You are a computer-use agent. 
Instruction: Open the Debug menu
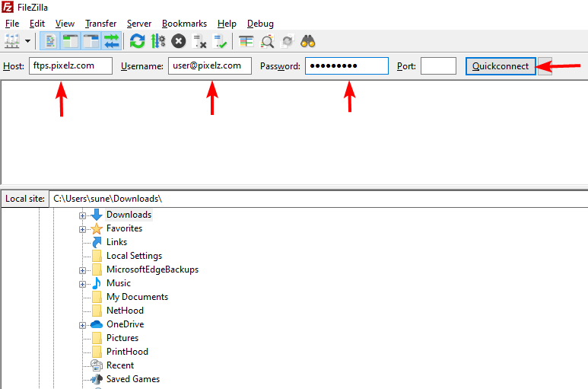point(260,24)
